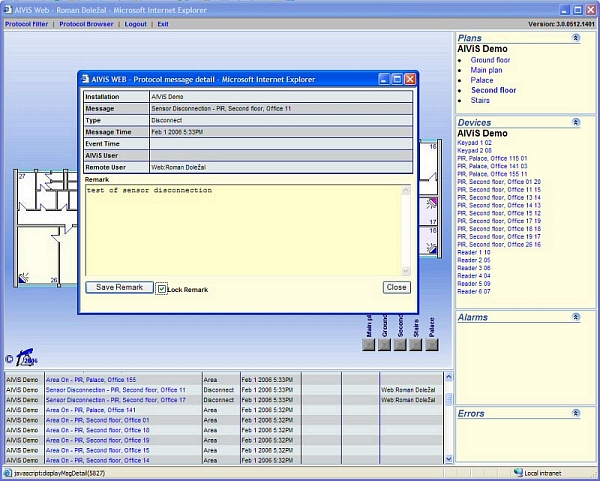Collapse the Errors panel chevron

tap(576, 413)
